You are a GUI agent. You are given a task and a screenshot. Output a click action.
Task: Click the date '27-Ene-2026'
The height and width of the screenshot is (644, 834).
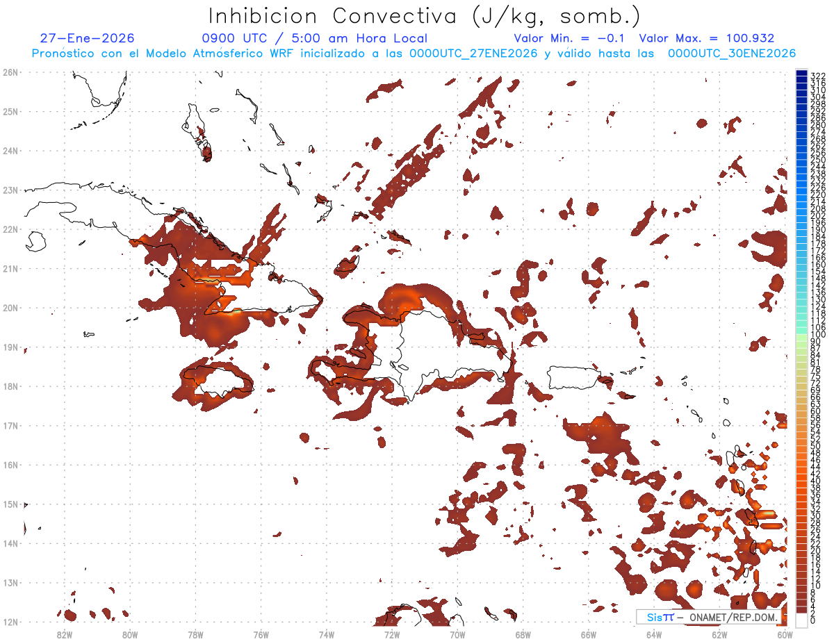click(x=88, y=39)
